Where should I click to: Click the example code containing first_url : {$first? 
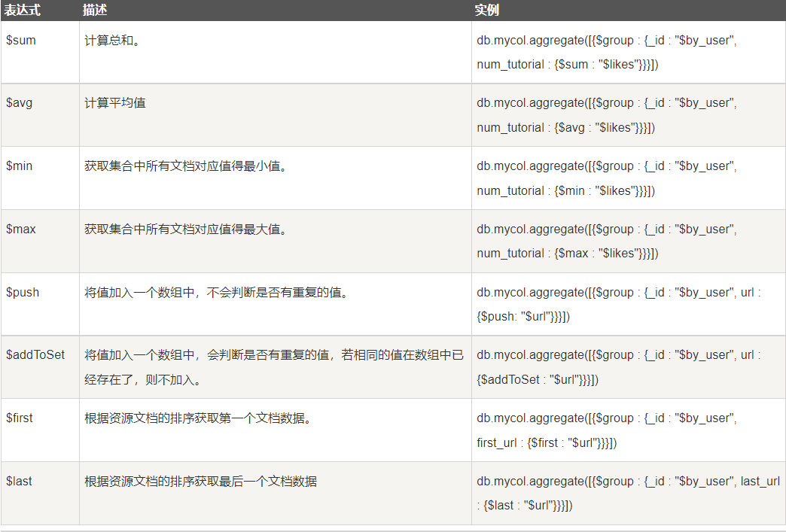tap(607, 430)
